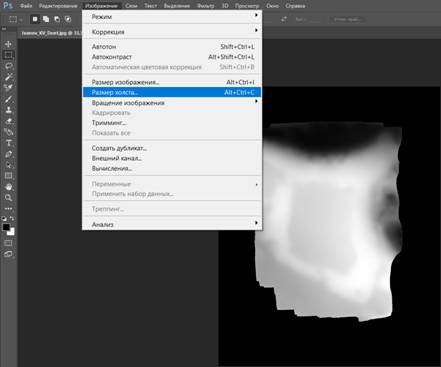Viewport: 441px width, 367px height.
Task: Apply Автоконтраст
Action: 172,57
